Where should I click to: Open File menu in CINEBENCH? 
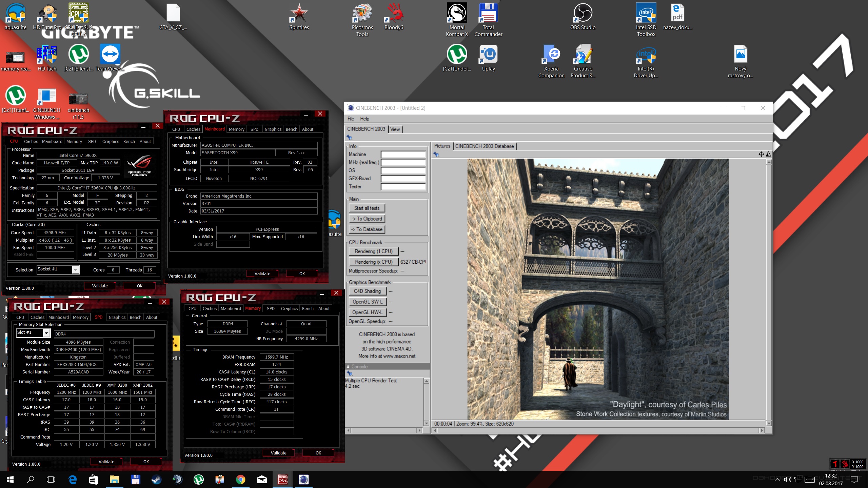pyautogui.click(x=351, y=119)
